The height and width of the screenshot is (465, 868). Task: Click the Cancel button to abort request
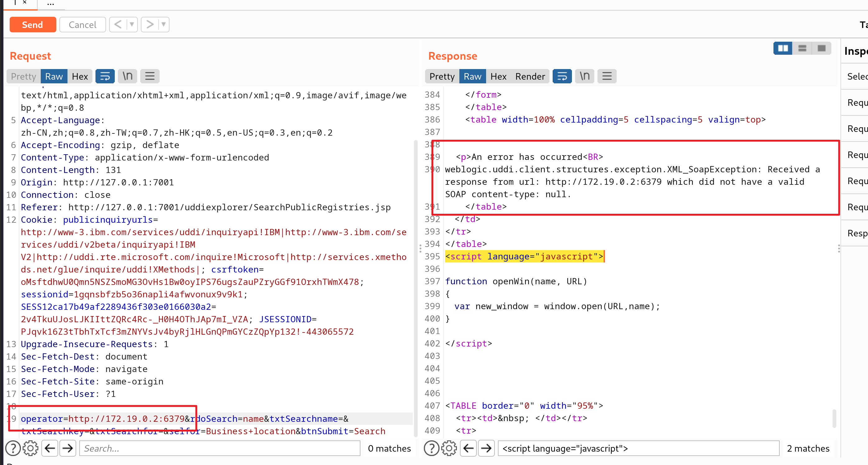pos(83,25)
